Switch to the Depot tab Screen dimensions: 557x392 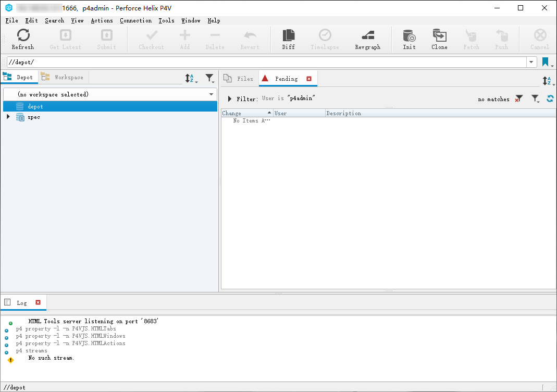[x=19, y=77]
